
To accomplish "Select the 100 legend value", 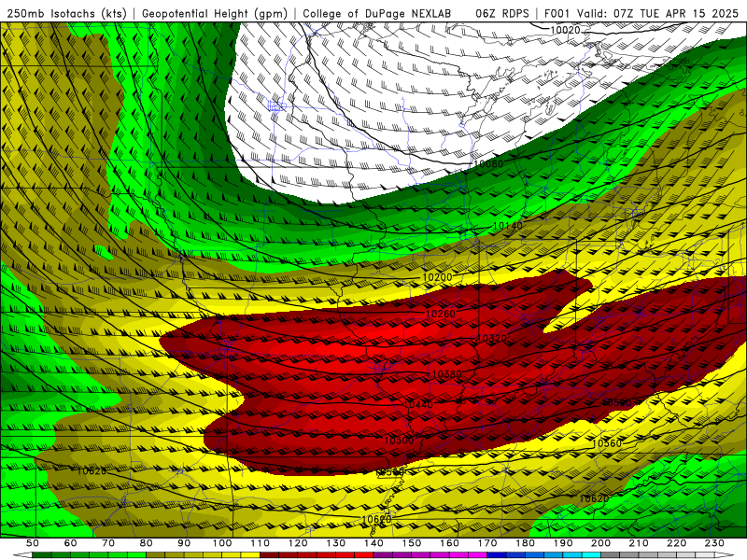I will [x=222, y=543].
